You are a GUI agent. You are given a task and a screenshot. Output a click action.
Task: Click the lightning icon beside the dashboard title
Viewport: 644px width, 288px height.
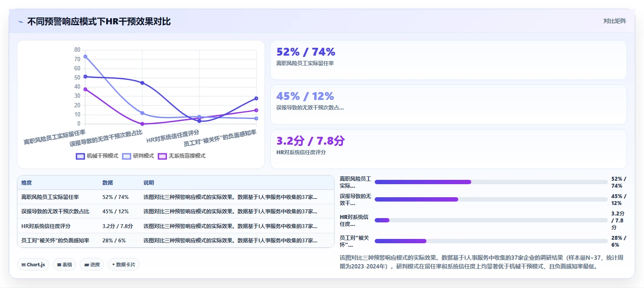pyautogui.click(x=20, y=22)
